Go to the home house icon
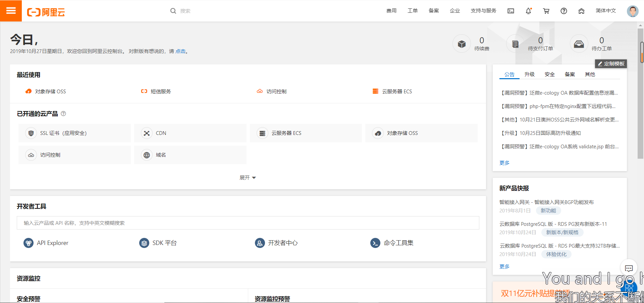Image resolution: width=644 pixels, height=303 pixels. coord(582,11)
